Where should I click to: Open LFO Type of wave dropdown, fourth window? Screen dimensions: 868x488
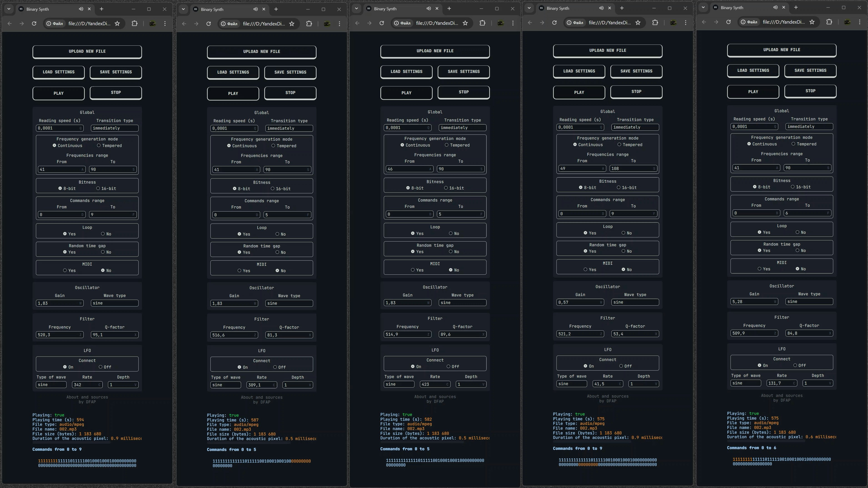coord(571,384)
